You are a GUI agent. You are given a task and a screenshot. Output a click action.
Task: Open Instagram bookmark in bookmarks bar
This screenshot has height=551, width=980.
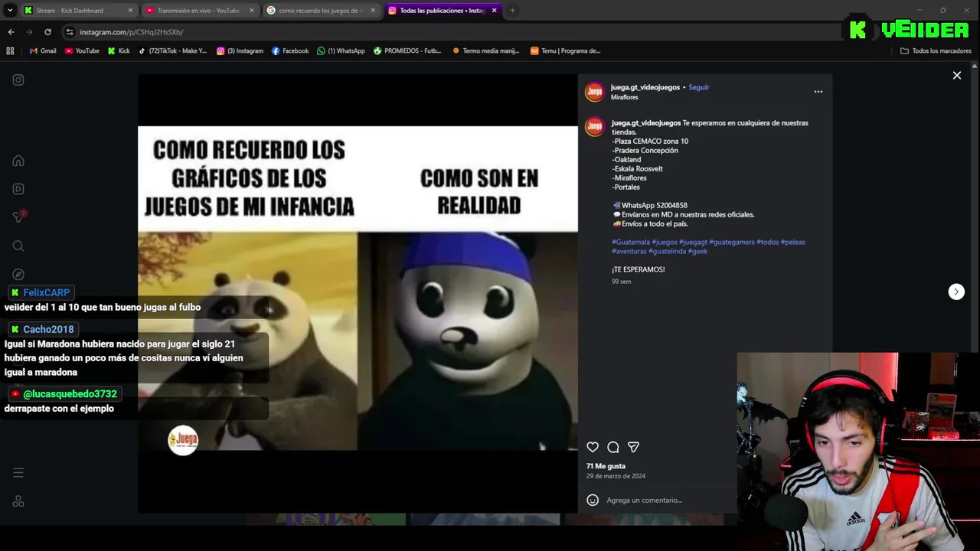point(240,51)
